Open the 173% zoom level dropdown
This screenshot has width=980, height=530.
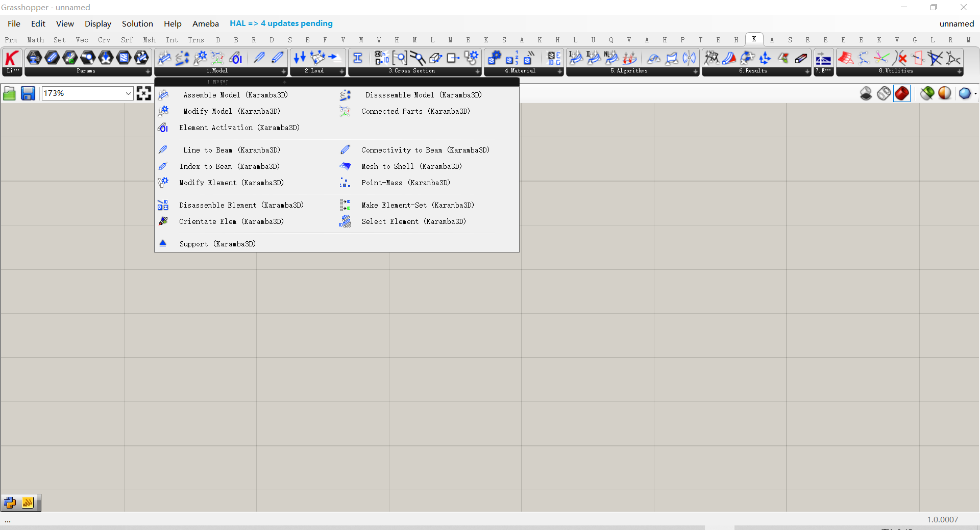[x=128, y=93]
